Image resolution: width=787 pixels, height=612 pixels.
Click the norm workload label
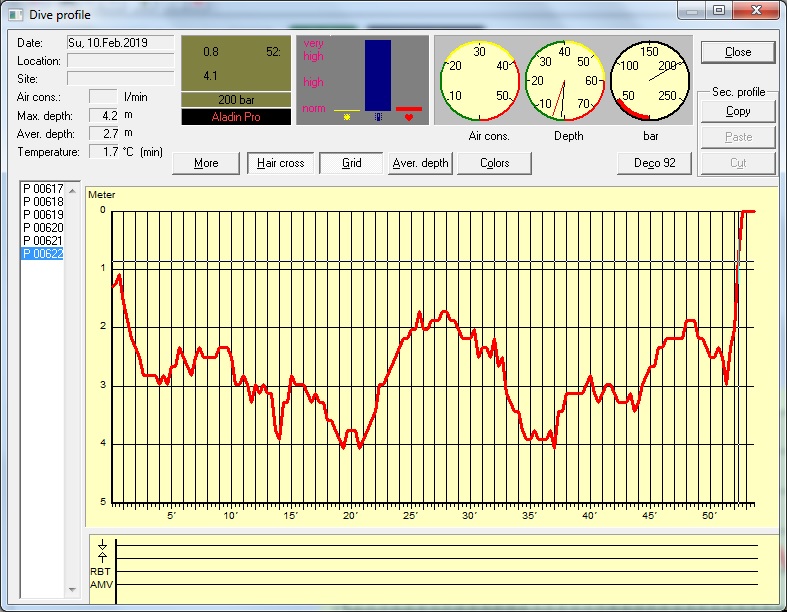click(x=314, y=108)
